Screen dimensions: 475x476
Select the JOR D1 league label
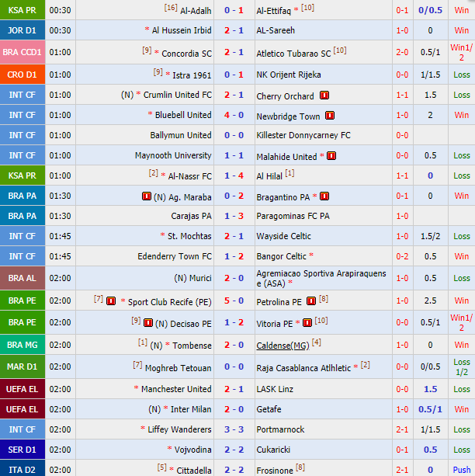(23, 30)
